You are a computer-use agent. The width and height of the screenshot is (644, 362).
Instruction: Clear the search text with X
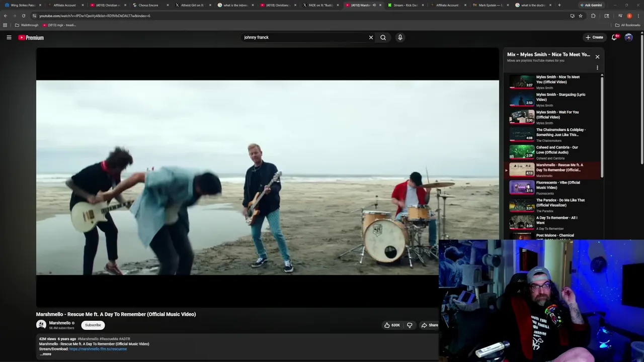tap(371, 37)
